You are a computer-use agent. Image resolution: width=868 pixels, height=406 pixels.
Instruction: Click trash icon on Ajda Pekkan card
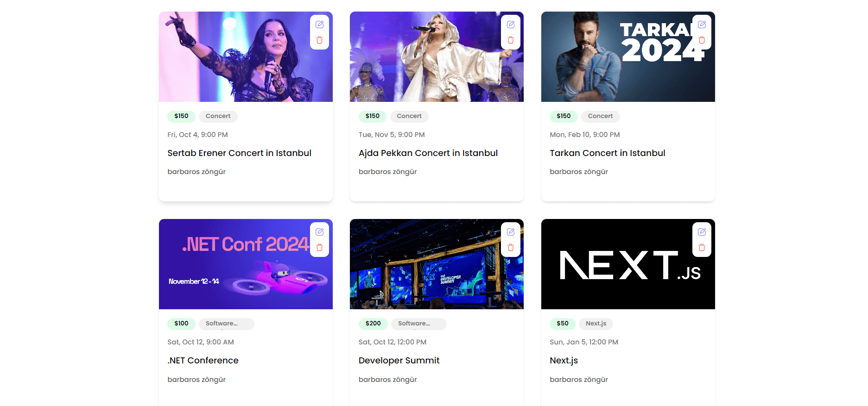511,40
